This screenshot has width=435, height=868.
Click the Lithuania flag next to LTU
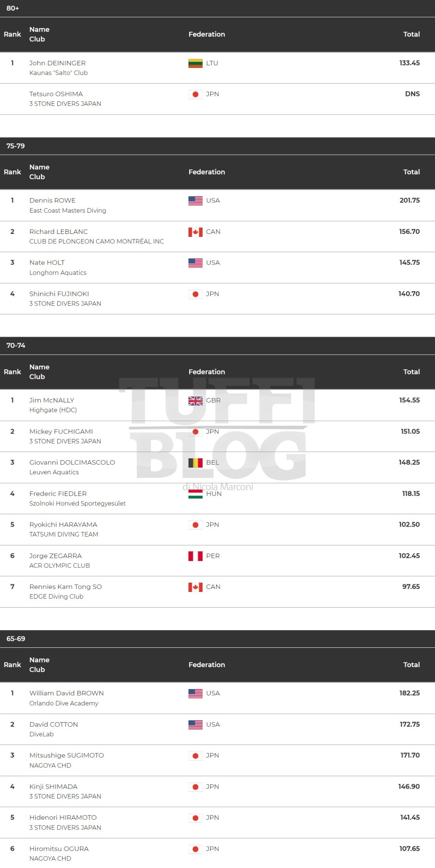click(195, 63)
